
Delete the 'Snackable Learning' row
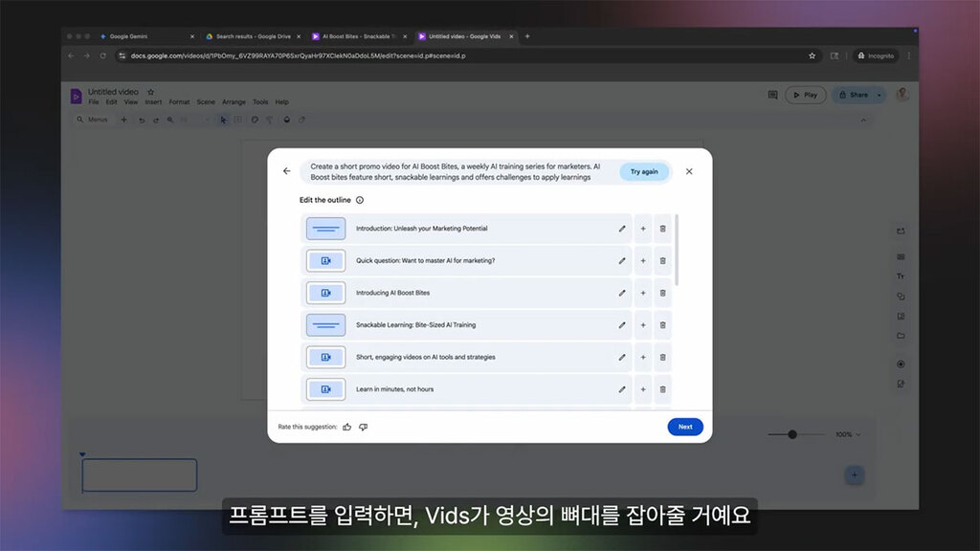click(663, 325)
